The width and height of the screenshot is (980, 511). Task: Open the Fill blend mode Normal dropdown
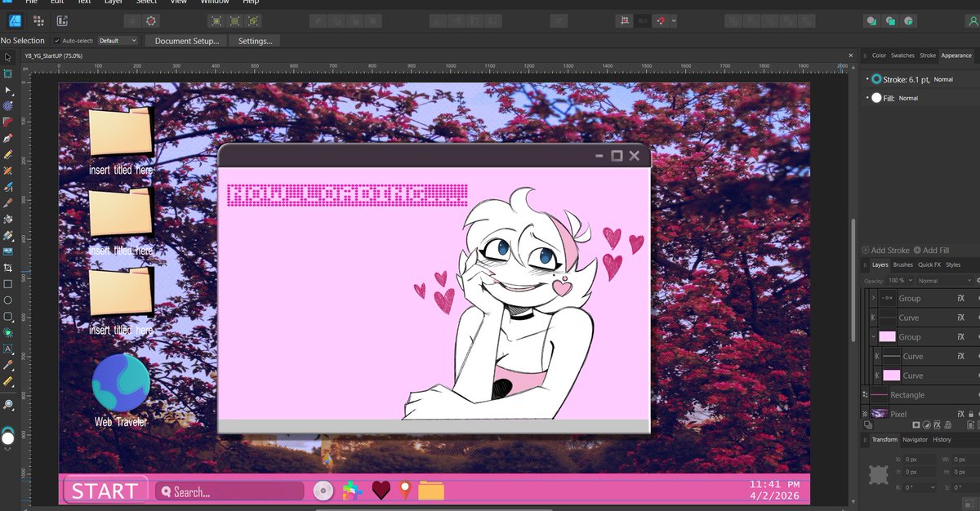(x=908, y=98)
